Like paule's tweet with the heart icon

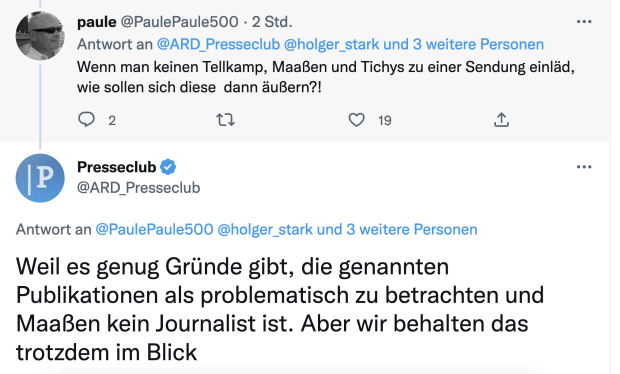(356, 120)
